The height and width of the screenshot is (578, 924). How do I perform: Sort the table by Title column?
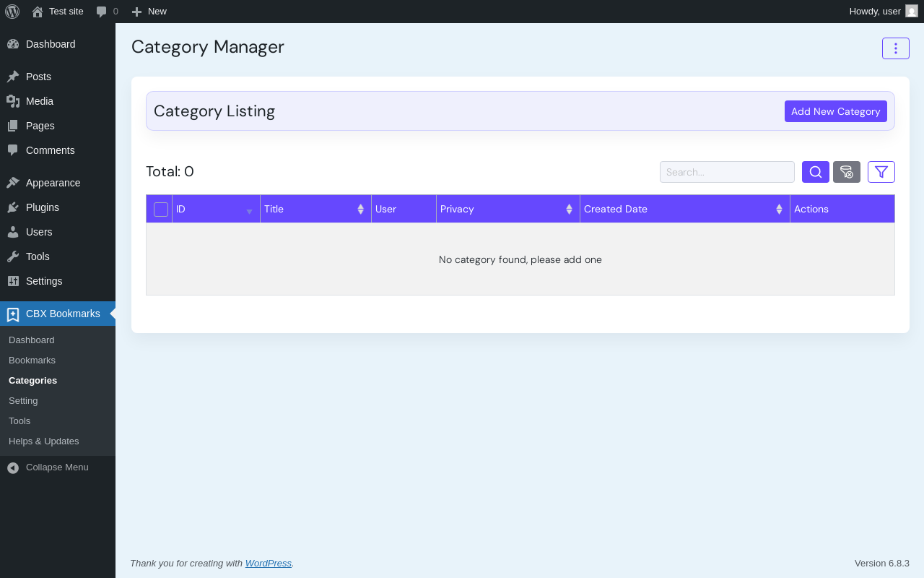(315, 209)
